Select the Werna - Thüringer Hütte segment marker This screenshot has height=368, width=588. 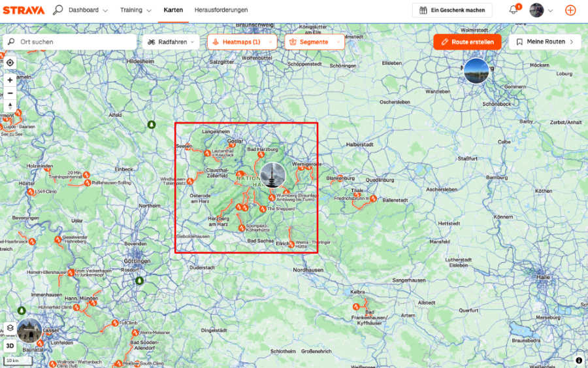pos(291,244)
